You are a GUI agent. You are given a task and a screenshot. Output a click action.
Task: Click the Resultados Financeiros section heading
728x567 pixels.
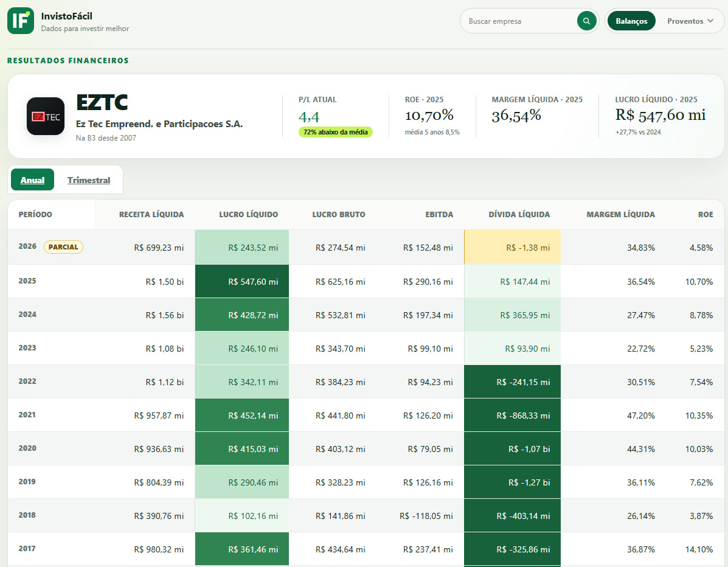tap(68, 60)
